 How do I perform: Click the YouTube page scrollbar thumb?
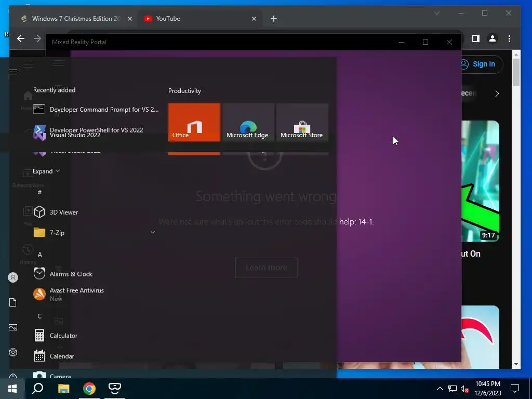516,72
